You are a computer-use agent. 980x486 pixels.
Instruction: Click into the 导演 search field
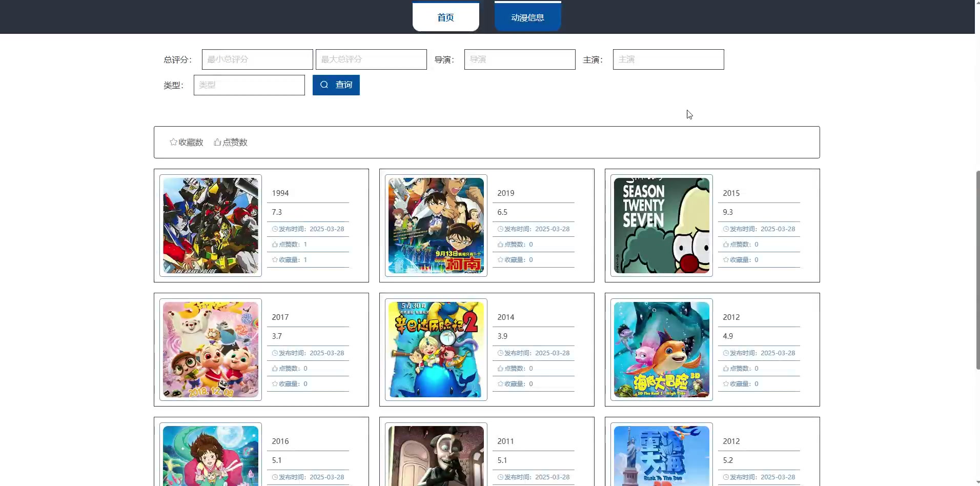pyautogui.click(x=520, y=59)
